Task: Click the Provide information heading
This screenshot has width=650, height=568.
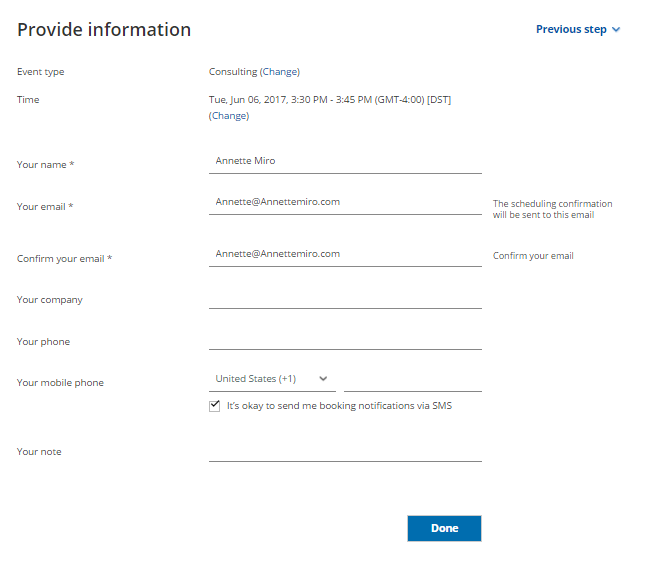Action: point(104,30)
